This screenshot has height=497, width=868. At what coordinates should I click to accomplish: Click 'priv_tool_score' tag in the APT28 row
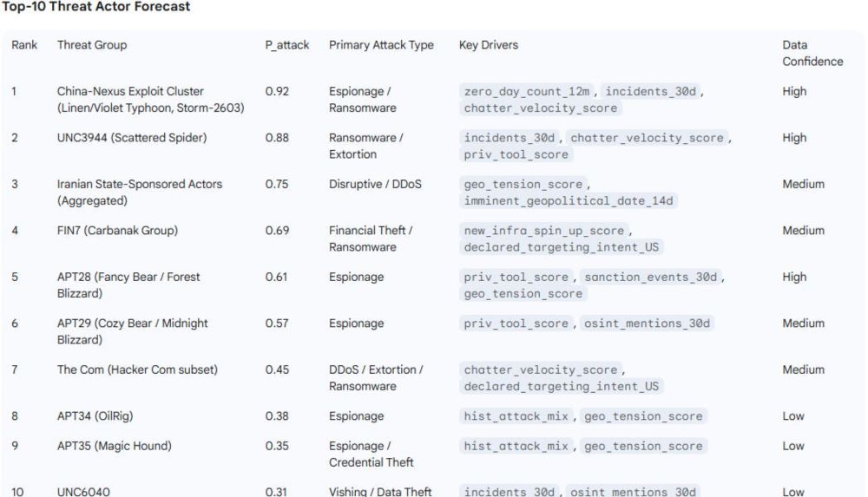(x=516, y=278)
